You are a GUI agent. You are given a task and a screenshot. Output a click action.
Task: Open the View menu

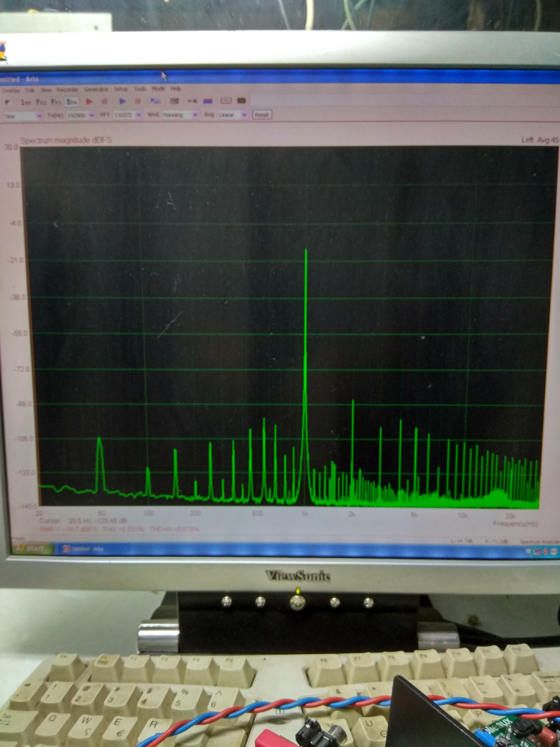[x=46, y=90]
